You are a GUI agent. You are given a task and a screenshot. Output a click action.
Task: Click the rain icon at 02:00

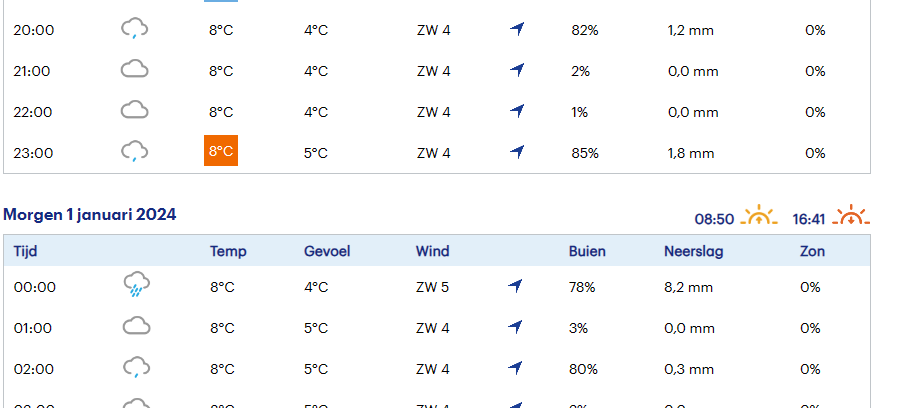point(137,367)
